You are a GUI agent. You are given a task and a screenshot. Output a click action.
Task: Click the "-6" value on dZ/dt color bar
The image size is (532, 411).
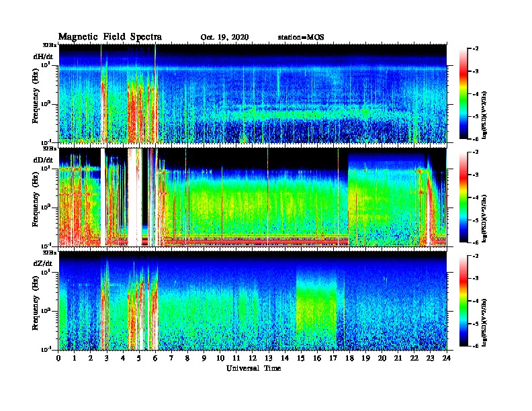tap(476, 346)
